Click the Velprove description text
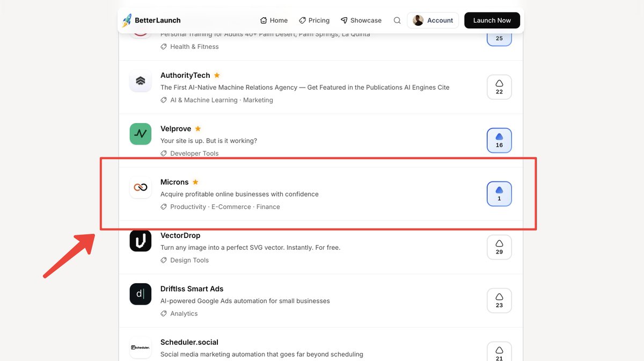Image resolution: width=644 pixels, height=361 pixels. pyautogui.click(x=209, y=141)
